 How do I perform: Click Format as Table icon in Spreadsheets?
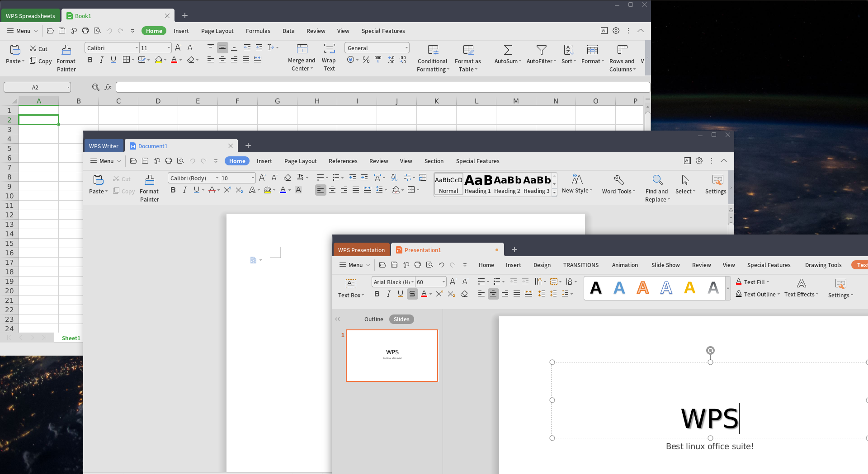468,50
